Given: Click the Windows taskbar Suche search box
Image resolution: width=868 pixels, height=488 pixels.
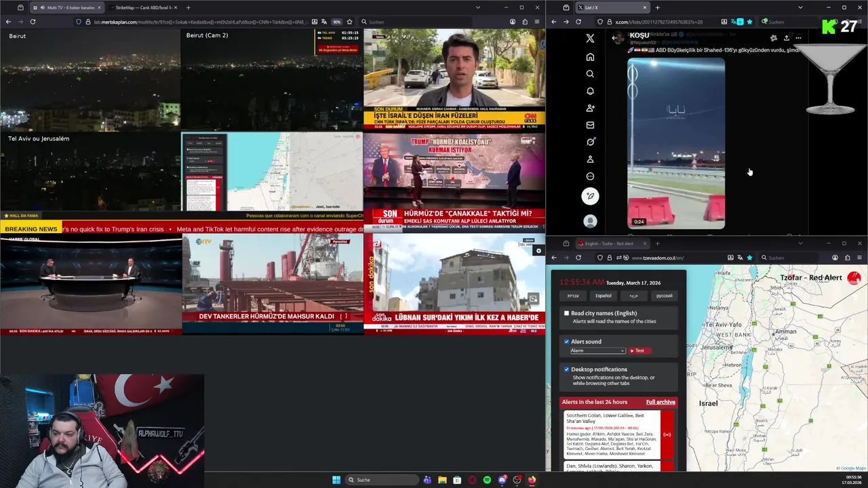Looking at the screenshot, I should tap(381, 480).
